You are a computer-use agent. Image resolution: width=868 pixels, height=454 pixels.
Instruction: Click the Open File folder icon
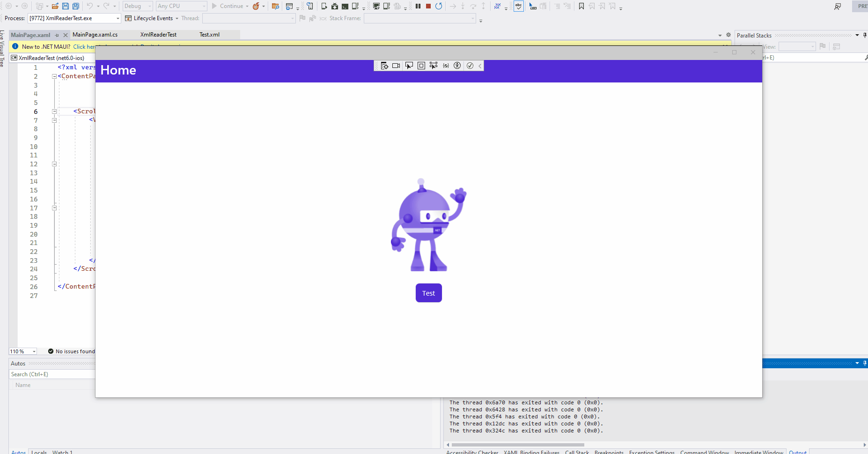point(55,6)
